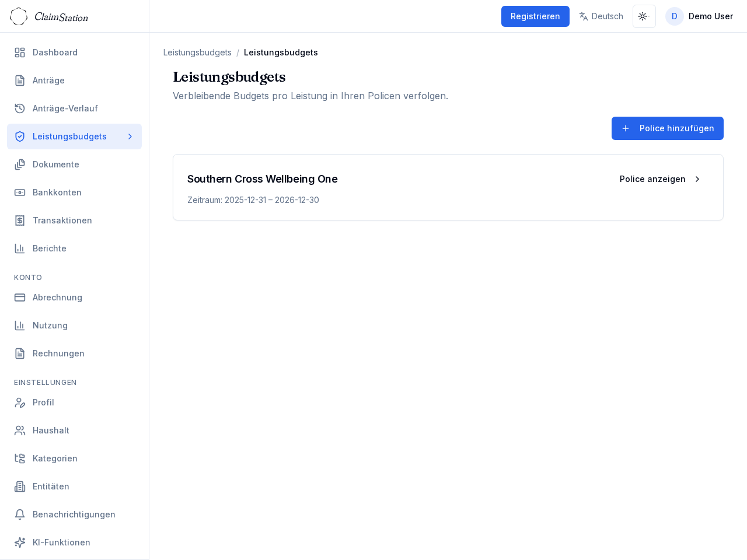Open the Deutsch language selector
The image size is (747, 560).
(601, 16)
